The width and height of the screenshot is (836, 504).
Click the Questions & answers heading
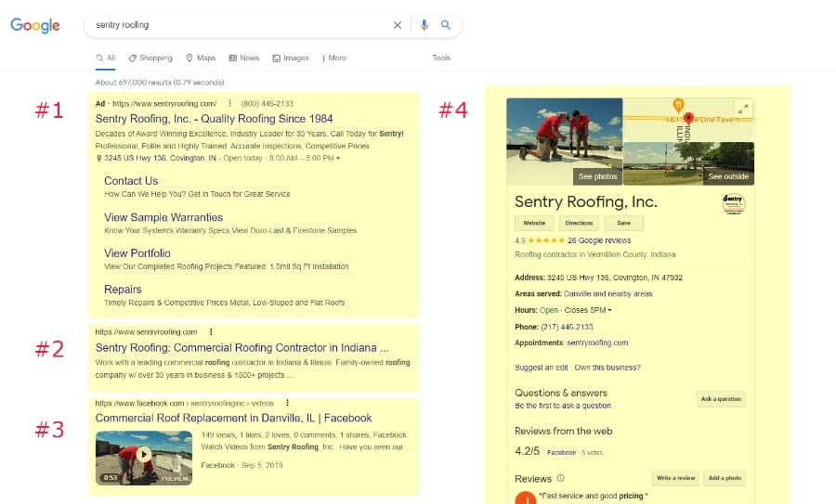[x=561, y=393]
